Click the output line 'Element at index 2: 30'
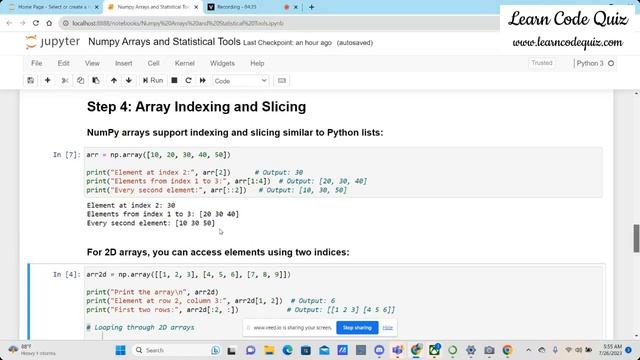This screenshot has height=360, width=640. [131, 205]
